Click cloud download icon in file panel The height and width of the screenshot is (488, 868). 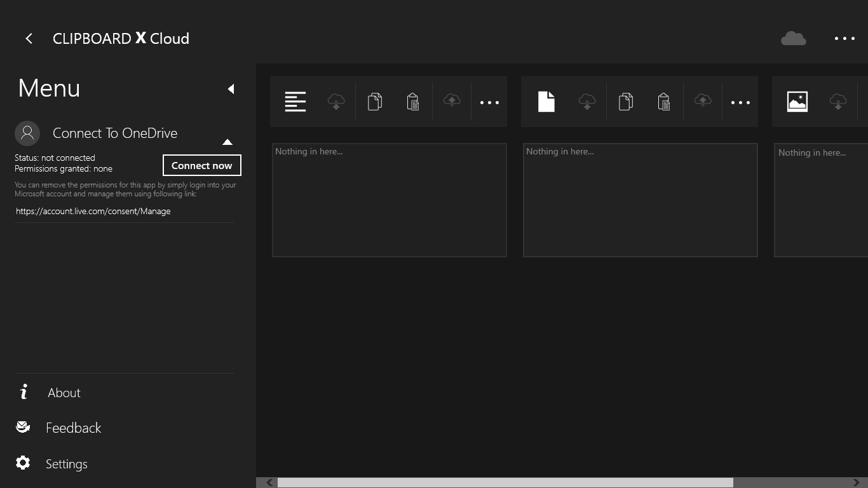pyautogui.click(x=587, y=102)
